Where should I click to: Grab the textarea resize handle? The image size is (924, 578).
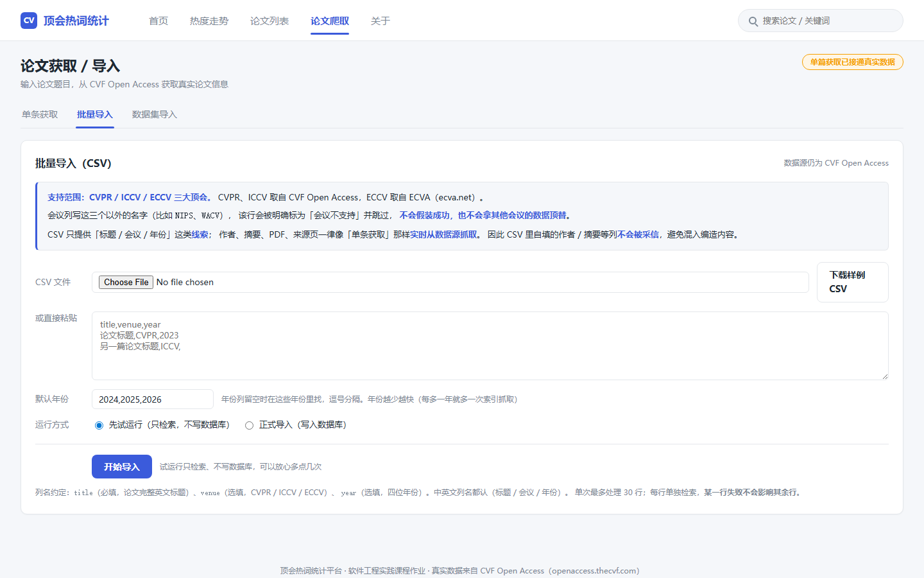(x=885, y=376)
